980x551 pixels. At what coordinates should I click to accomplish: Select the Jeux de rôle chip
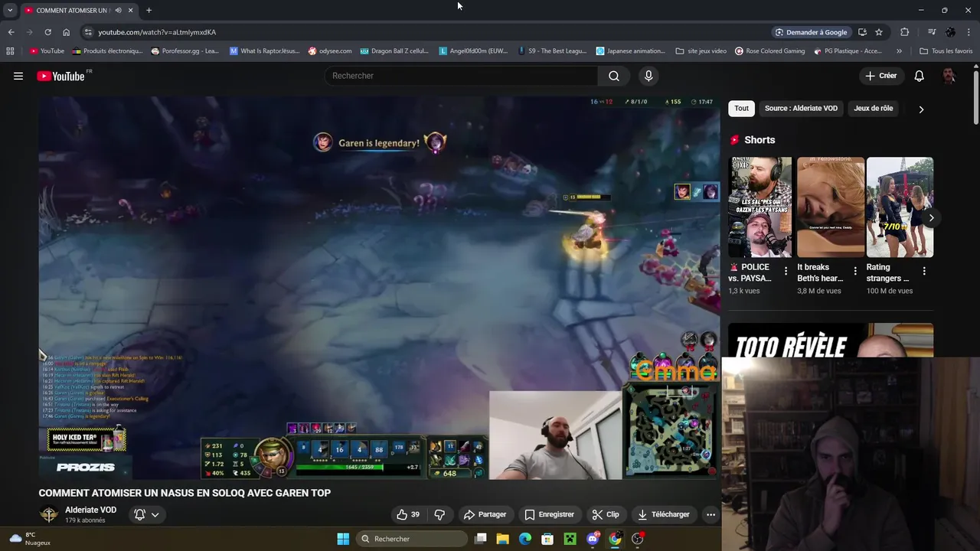point(874,108)
